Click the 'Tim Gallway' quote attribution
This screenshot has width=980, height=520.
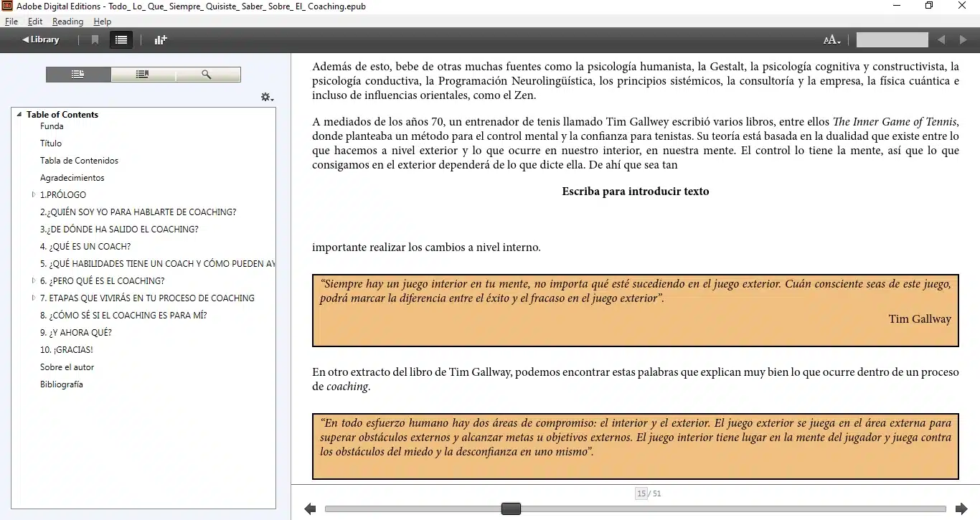point(920,319)
